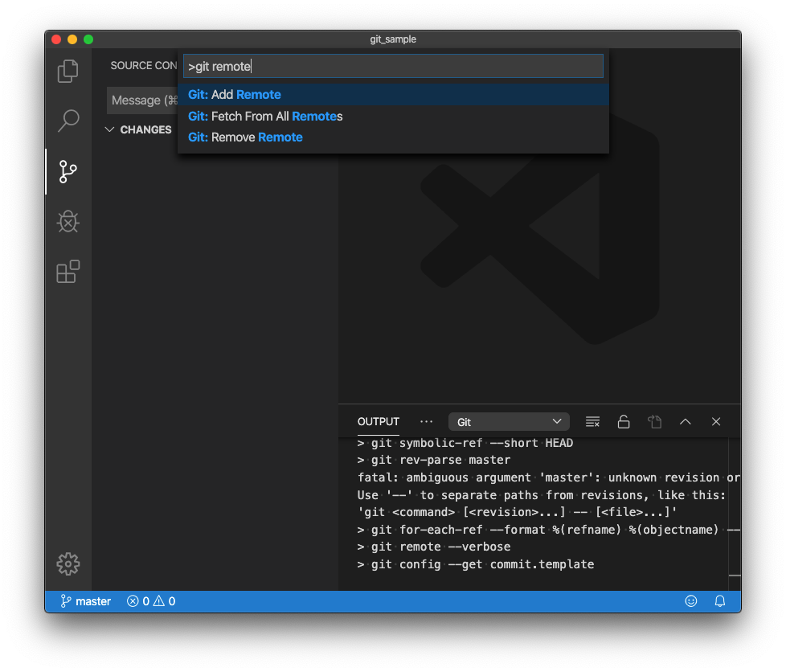786x672 pixels.
Task: Open the Extensions view icon
Action: click(x=68, y=272)
